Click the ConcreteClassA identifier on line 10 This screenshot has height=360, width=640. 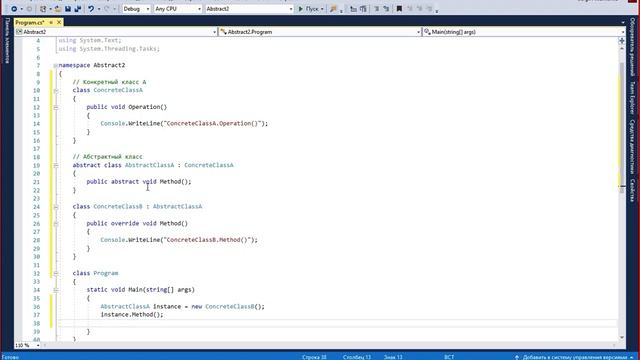click(118, 90)
